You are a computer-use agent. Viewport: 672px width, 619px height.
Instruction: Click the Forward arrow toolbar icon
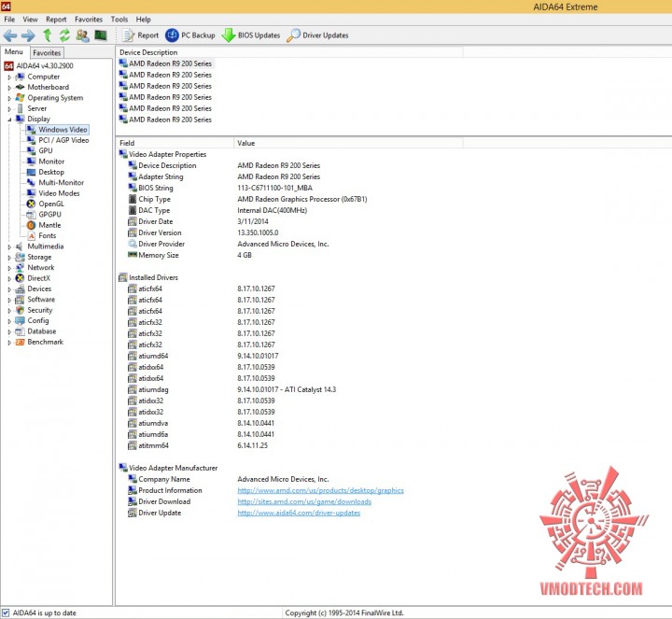28,35
